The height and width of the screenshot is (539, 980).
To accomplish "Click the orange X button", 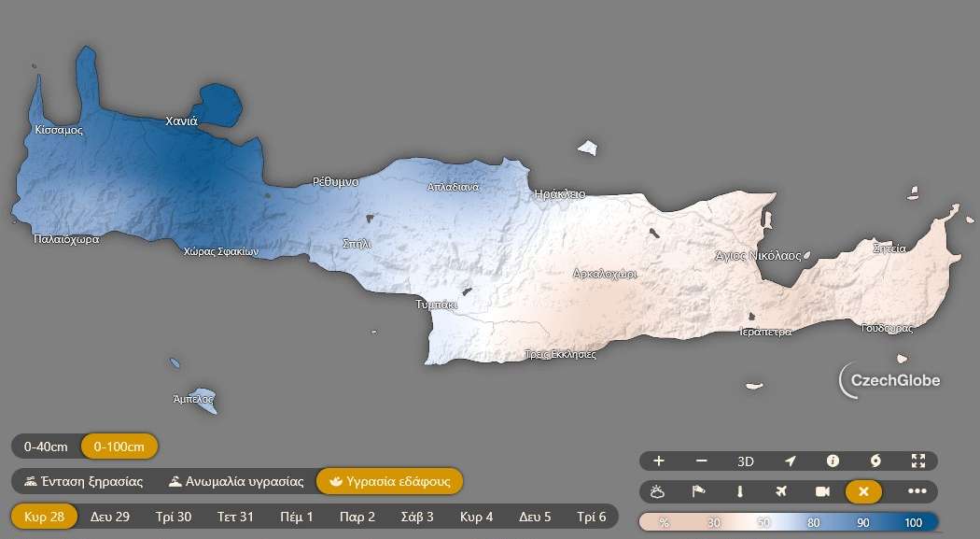I will (864, 491).
